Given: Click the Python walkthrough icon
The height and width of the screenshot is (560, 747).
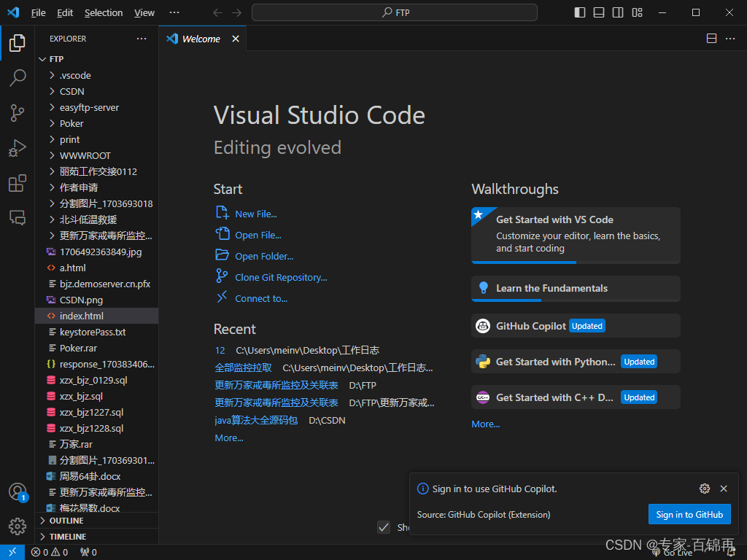Looking at the screenshot, I should pos(483,362).
